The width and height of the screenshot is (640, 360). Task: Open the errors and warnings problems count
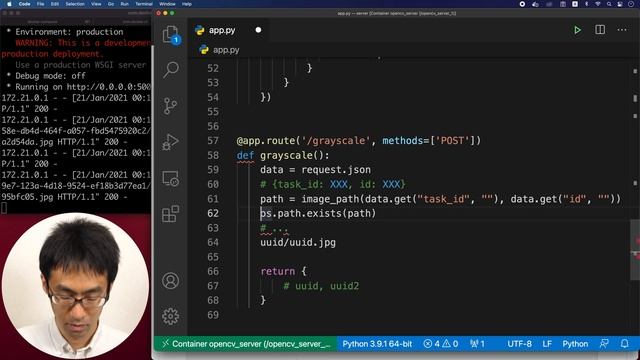[440, 344]
